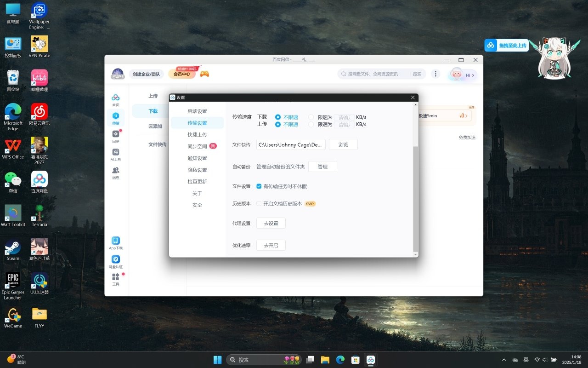Click the App下载 icon in sidebar

coord(116,243)
